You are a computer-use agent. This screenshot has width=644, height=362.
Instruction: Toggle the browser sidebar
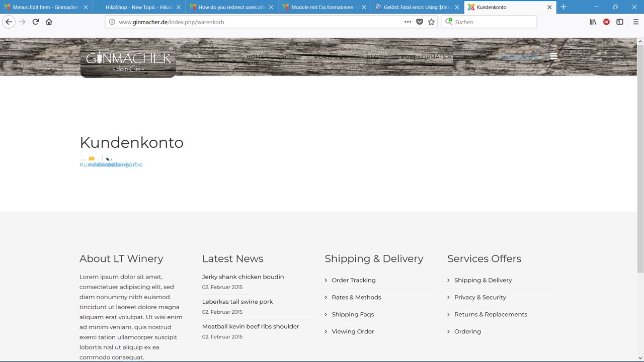(x=620, y=22)
